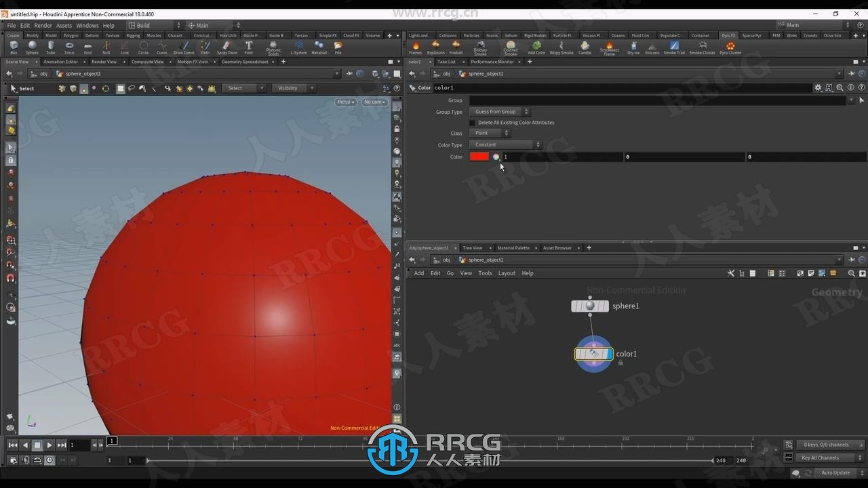Create a Null object from shelf
Viewport: 868px width, 488px height.
point(106,47)
